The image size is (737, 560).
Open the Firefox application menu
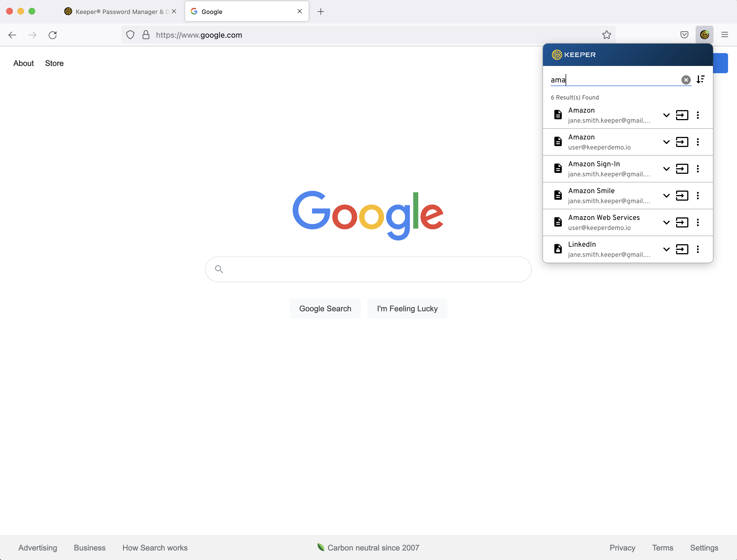point(724,35)
